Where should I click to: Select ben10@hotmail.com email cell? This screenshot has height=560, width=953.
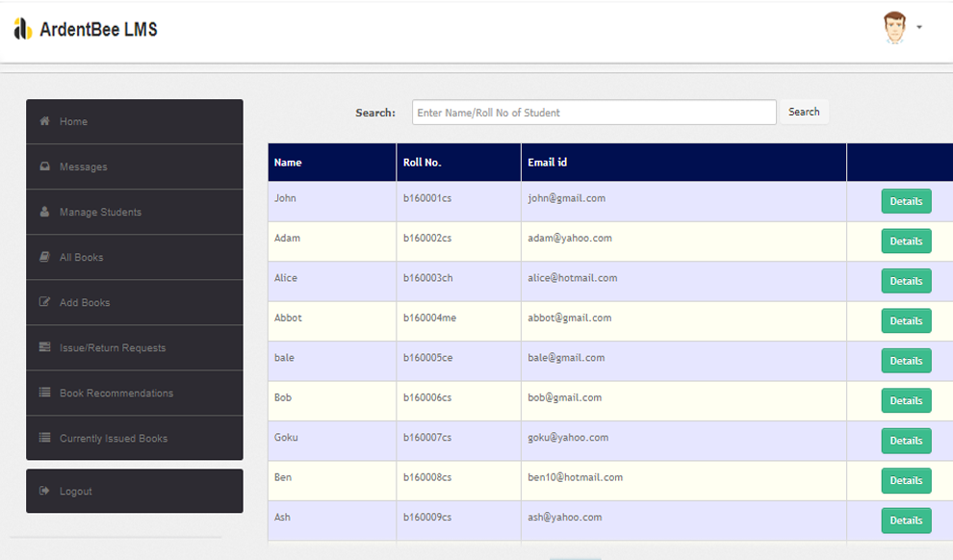575,477
